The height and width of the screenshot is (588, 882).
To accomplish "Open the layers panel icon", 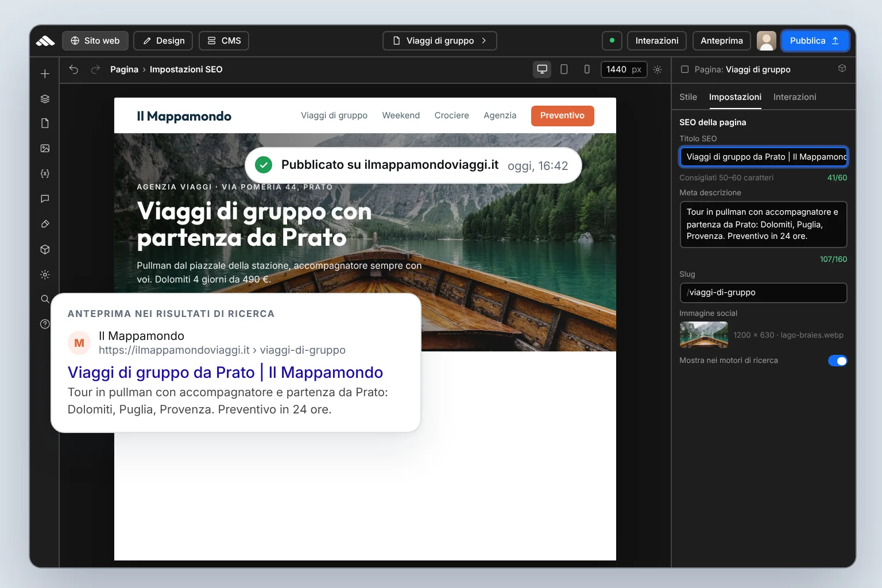I will (x=45, y=99).
